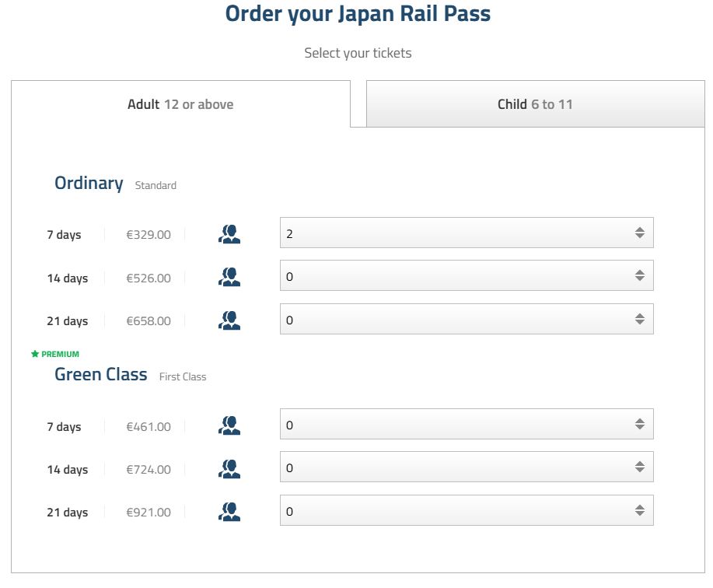
Task: Open the Green Class 14 days quantity dropdown
Action: tap(467, 467)
